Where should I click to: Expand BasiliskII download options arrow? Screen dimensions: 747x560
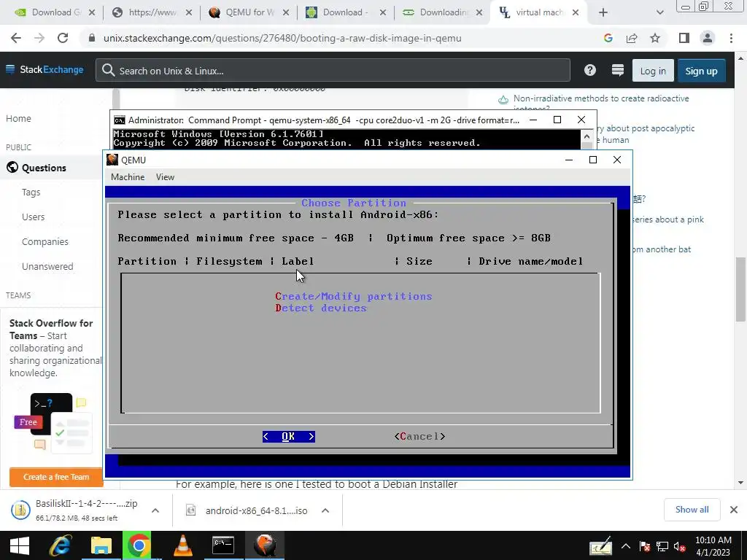click(x=155, y=510)
